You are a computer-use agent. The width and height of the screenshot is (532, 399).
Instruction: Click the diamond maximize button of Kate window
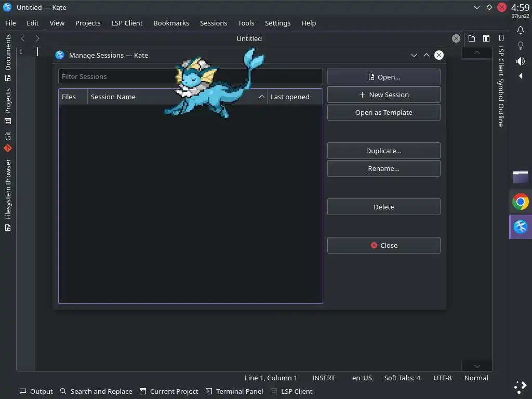489,7
